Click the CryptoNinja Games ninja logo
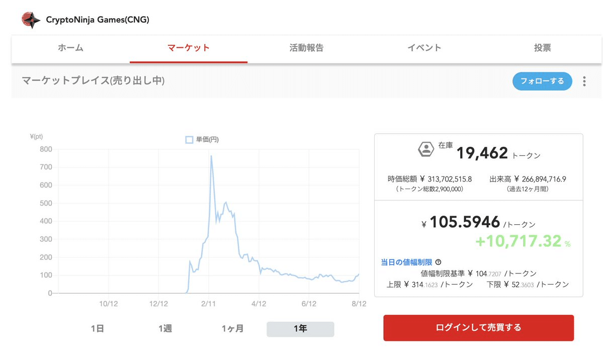Viewport: 603px width, 364px height. [30, 19]
